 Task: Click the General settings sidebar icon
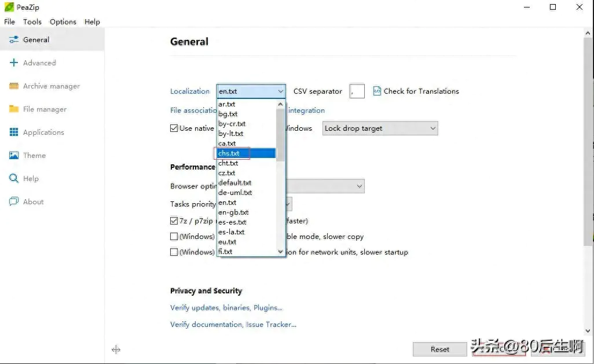14,40
